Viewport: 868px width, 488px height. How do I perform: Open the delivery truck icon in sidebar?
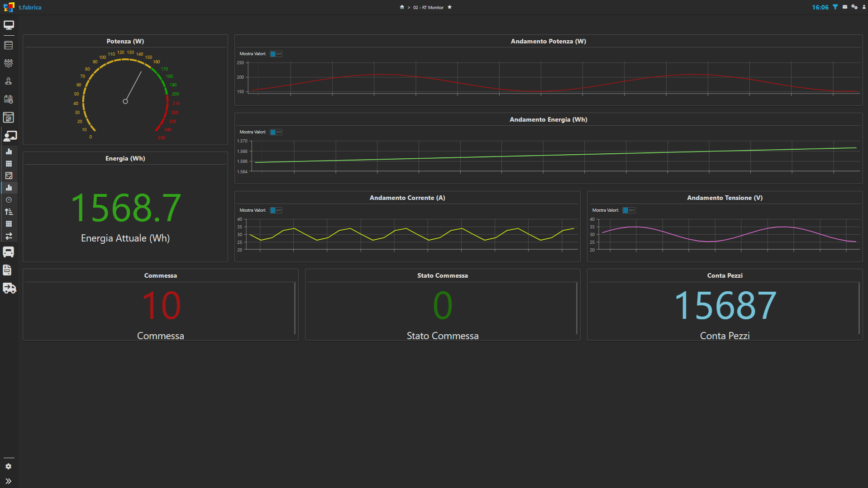coord(9,288)
